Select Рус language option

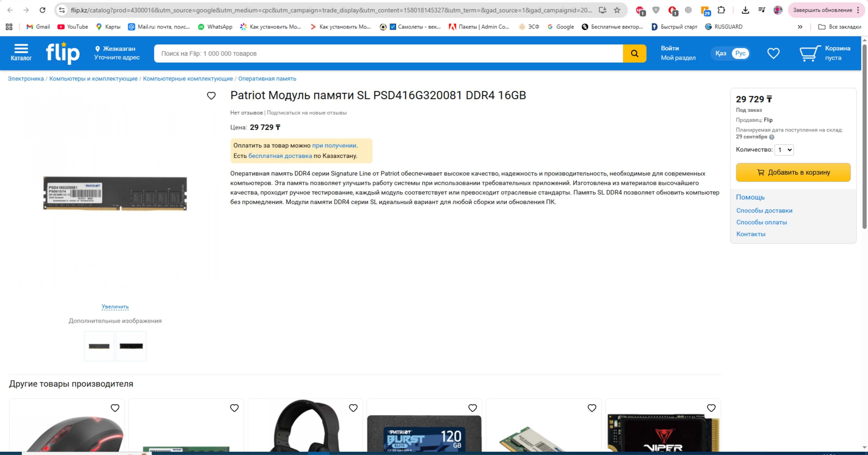tap(740, 53)
